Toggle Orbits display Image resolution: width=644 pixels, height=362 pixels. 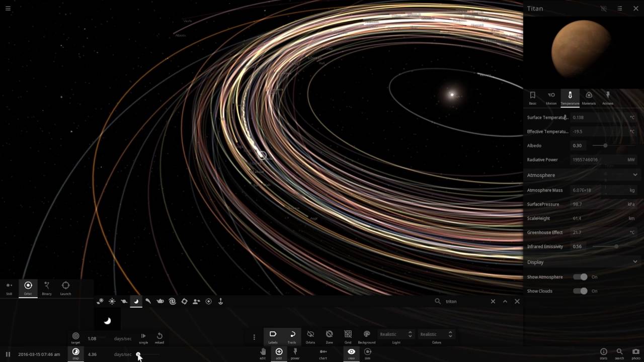[310, 337]
